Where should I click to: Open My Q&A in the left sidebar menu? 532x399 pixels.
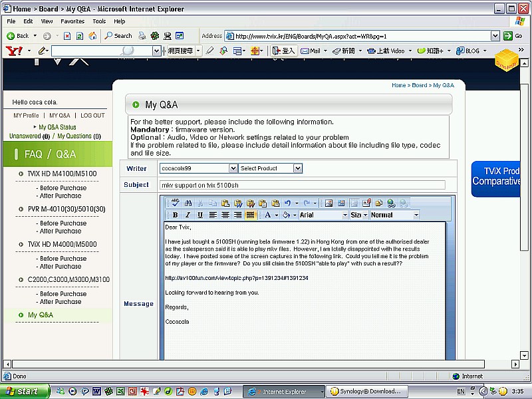pos(41,315)
